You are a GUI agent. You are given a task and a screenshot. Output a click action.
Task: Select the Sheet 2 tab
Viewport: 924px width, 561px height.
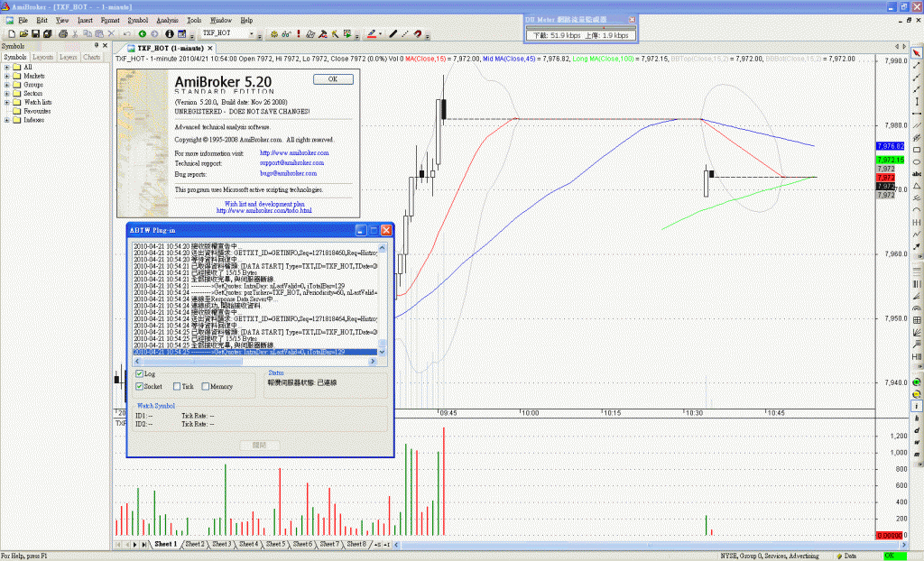coord(195,545)
